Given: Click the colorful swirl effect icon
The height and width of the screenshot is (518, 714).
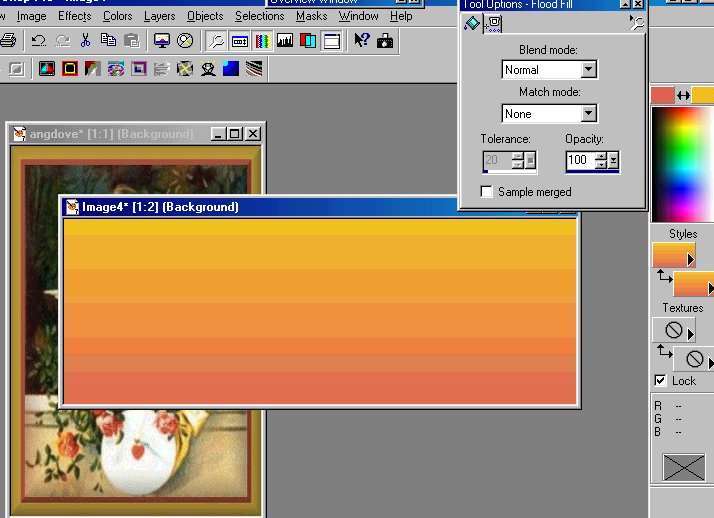Looking at the screenshot, I should [116, 69].
